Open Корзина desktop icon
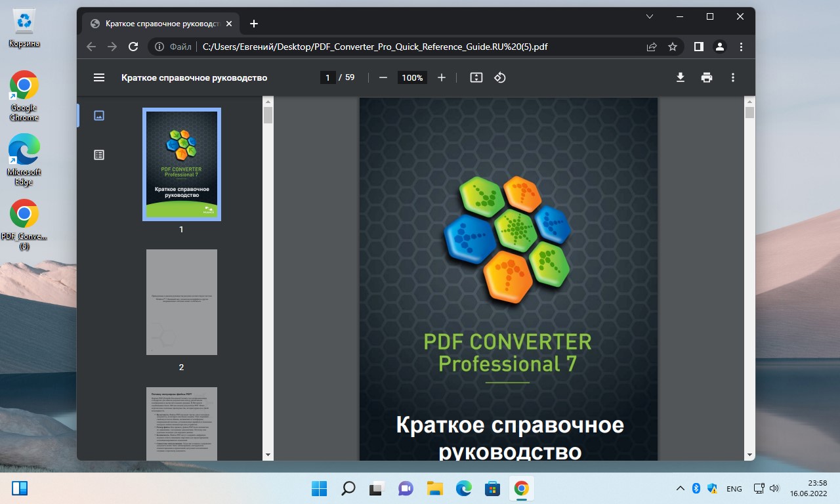This screenshot has width=840, height=504. 24,29
